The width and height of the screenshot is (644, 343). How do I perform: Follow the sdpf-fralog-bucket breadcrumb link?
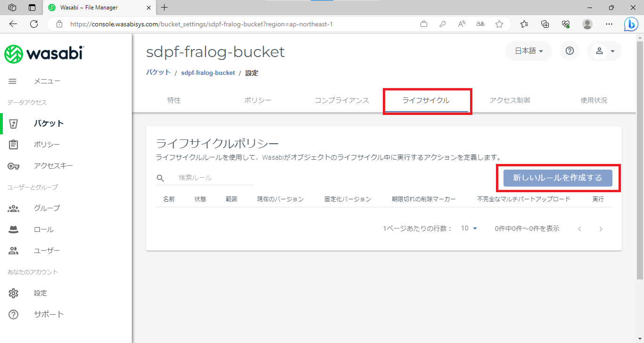tap(208, 73)
